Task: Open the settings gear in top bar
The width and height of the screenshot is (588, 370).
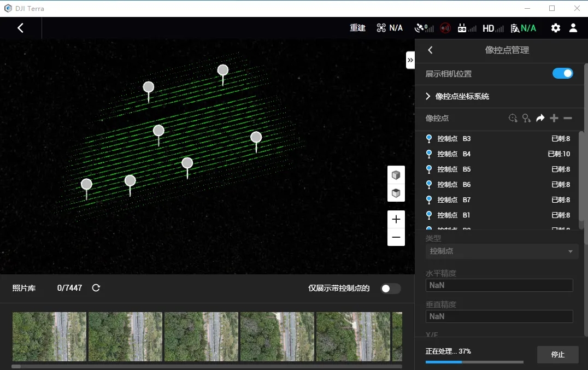Action: tap(555, 28)
